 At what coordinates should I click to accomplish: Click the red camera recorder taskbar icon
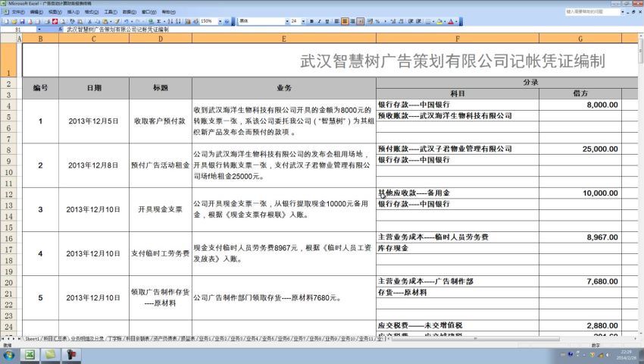tap(71, 355)
